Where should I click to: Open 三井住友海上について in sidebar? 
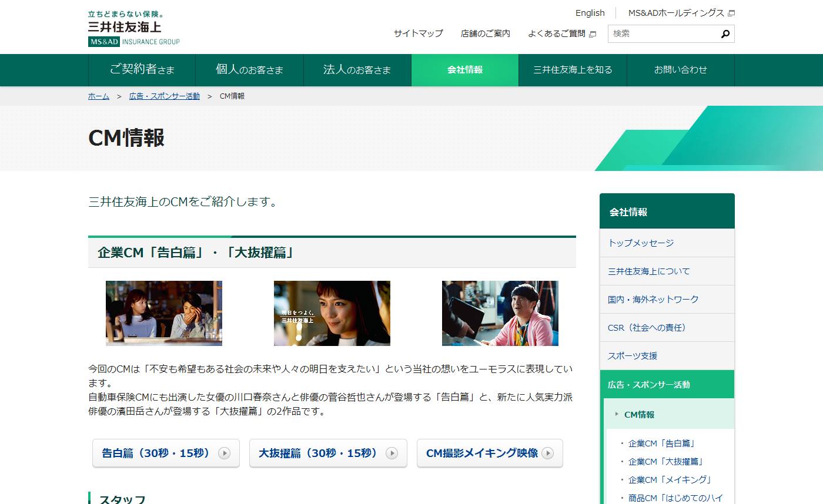coord(667,271)
